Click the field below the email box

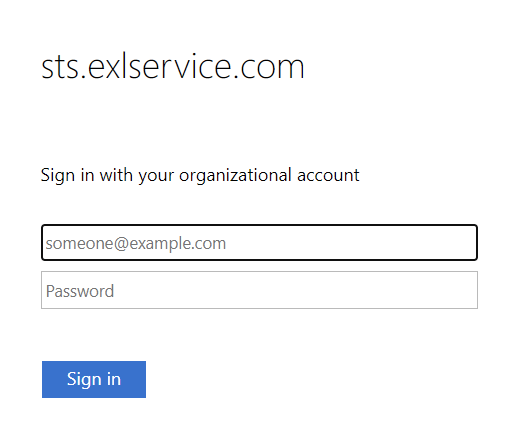pos(259,290)
